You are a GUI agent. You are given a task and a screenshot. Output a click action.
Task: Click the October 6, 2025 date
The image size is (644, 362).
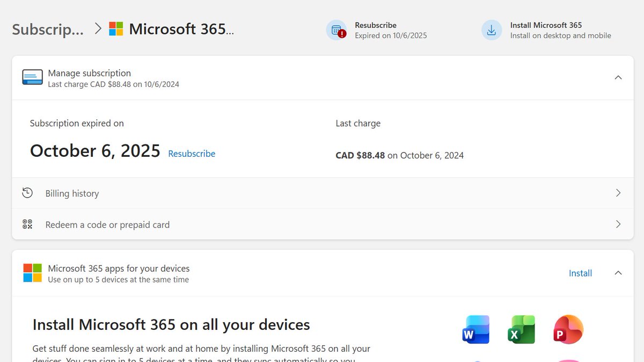(x=95, y=150)
